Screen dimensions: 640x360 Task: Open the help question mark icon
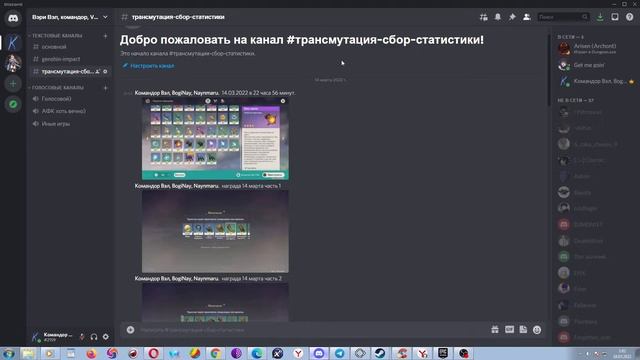tap(629, 17)
